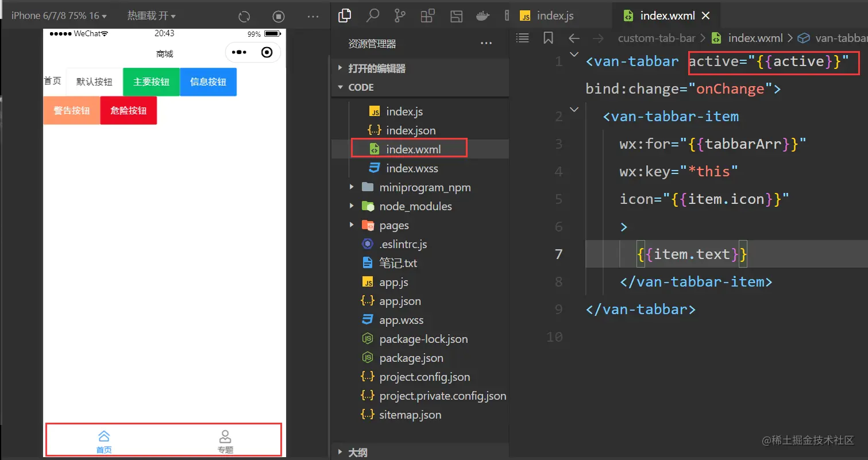Tap the simulator capsule menu dots
The image size is (868, 460).
tap(238, 52)
